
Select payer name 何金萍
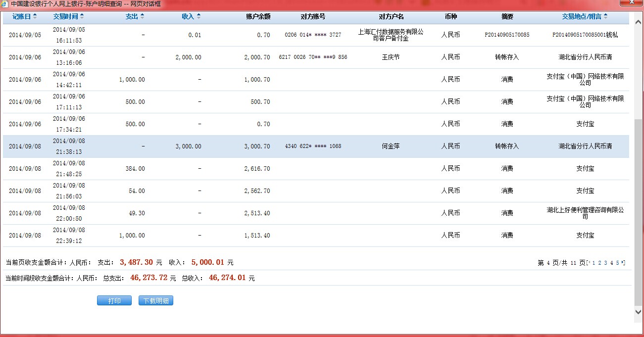click(391, 146)
